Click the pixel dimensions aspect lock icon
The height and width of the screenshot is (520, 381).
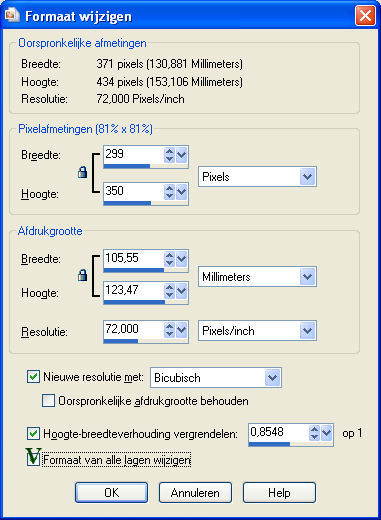tap(82, 172)
